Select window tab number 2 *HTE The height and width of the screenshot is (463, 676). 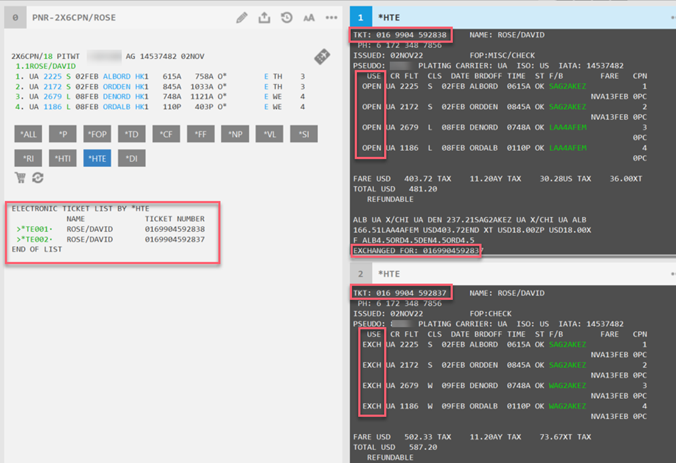(x=362, y=273)
